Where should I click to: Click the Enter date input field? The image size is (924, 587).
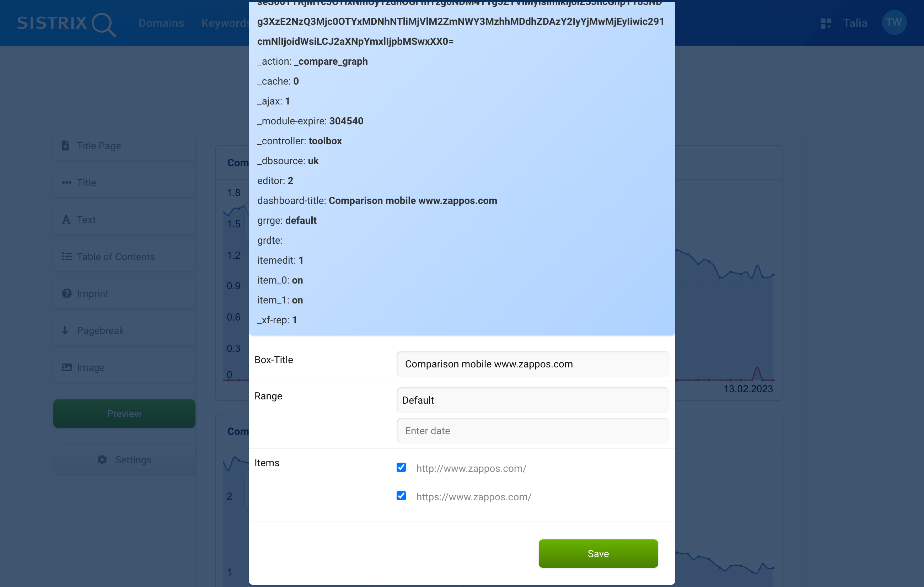click(x=531, y=431)
